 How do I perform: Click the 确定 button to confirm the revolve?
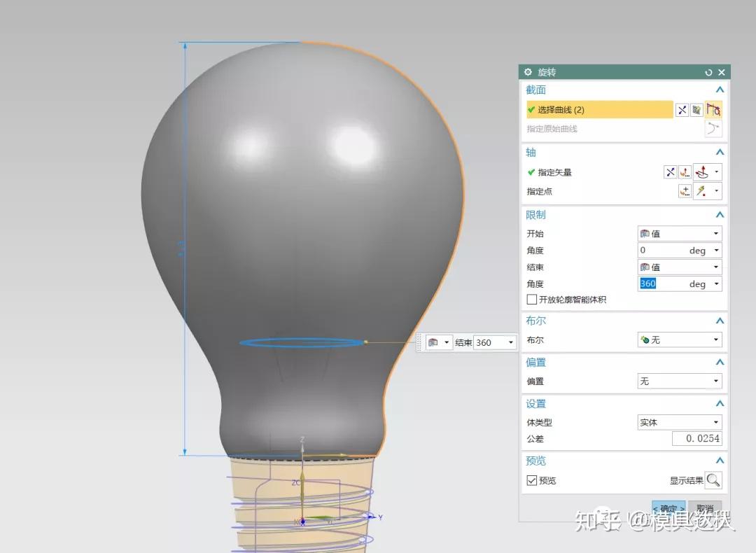(668, 509)
